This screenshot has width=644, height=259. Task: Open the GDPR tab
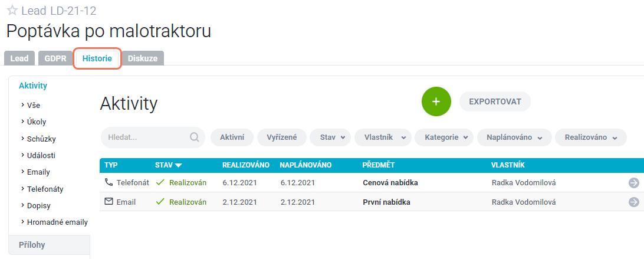pyautogui.click(x=55, y=58)
